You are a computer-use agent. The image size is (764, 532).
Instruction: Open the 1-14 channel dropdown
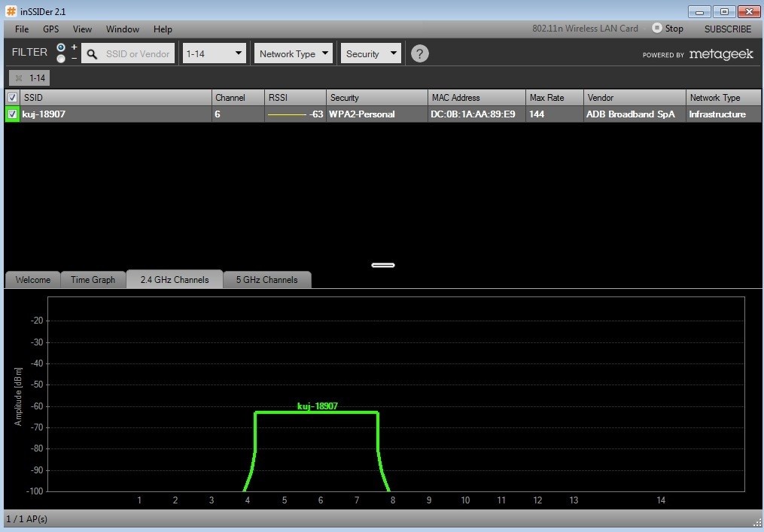pyautogui.click(x=215, y=53)
